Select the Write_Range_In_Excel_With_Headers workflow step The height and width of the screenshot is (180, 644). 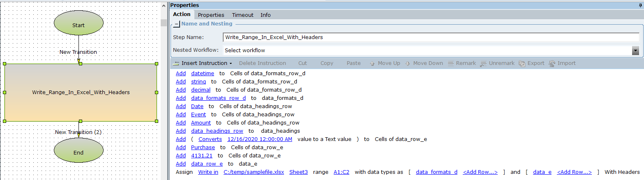tap(81, 92)
